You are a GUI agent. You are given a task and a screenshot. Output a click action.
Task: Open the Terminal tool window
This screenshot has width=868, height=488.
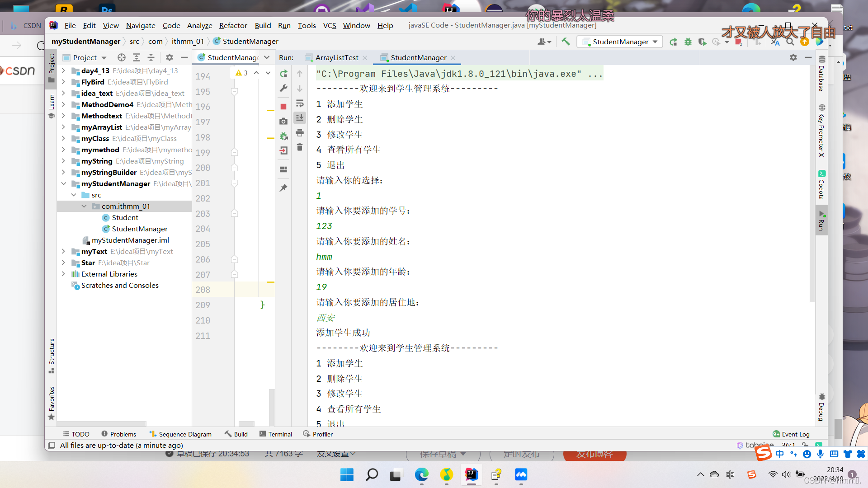tap(276, 434)
